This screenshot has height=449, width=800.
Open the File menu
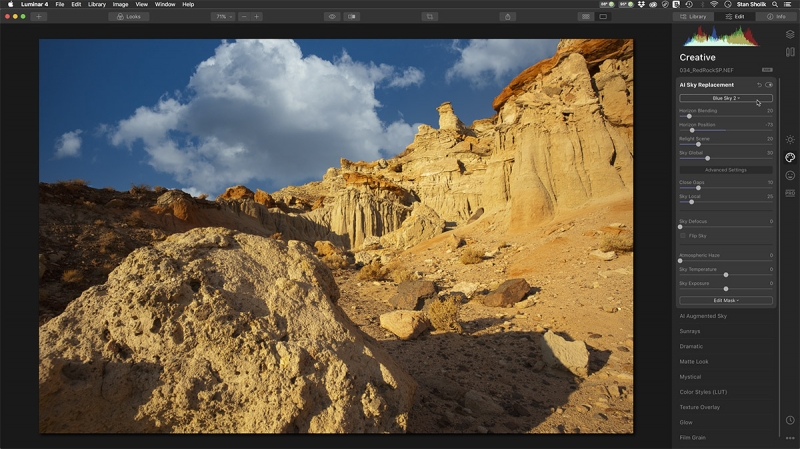pos(60,4)
